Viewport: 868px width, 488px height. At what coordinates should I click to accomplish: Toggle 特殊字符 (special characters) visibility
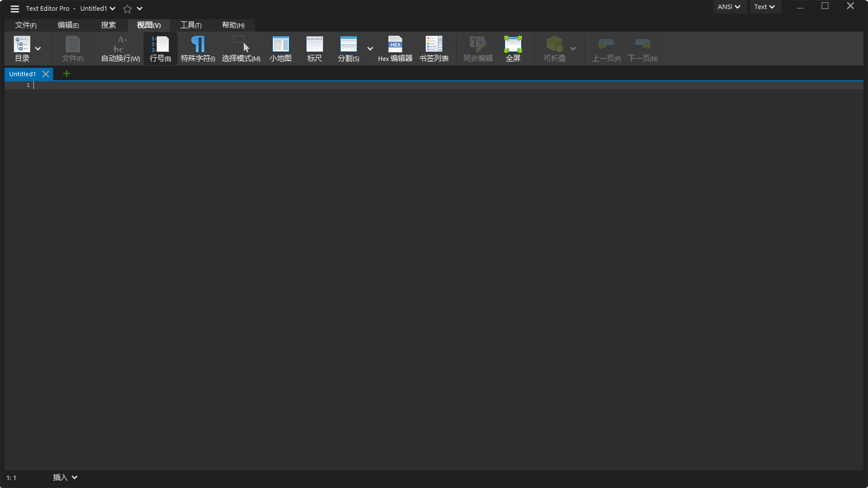pyautogui.click(x=198, y=48)
